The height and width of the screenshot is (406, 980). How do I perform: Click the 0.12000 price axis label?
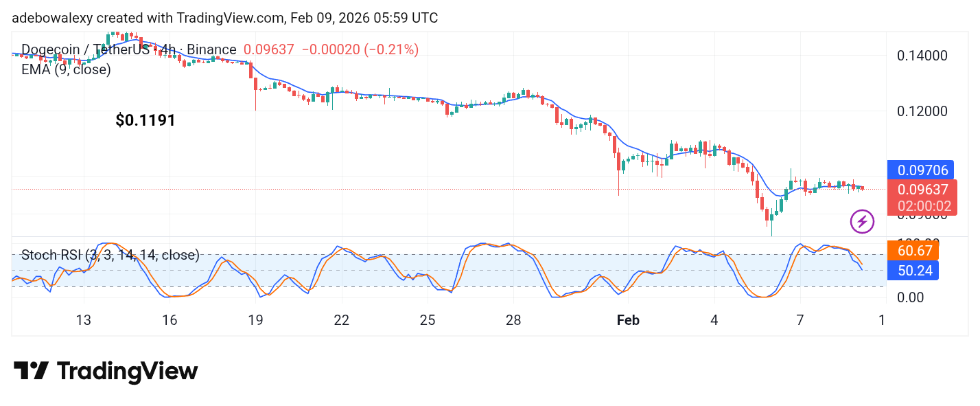922,111
